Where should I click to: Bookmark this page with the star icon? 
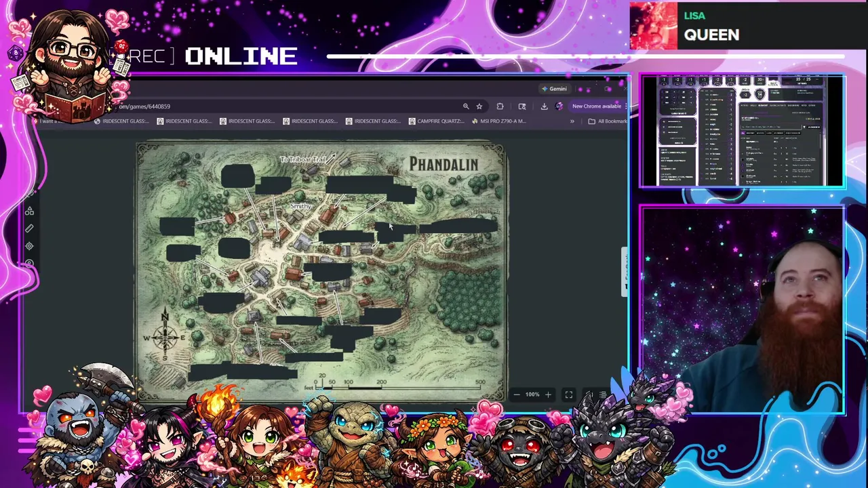tap(479, 106)
